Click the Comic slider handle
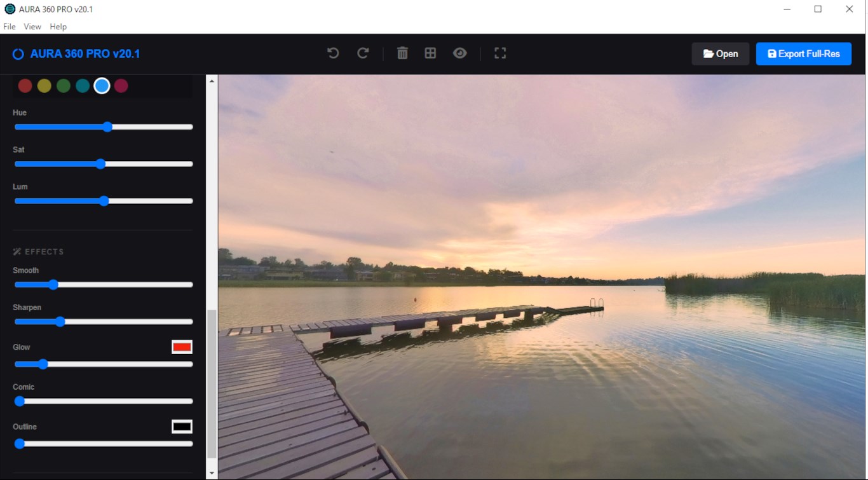The height and width of the screenshot is (480, 868). pyautogui.click(x=20, y=401)
